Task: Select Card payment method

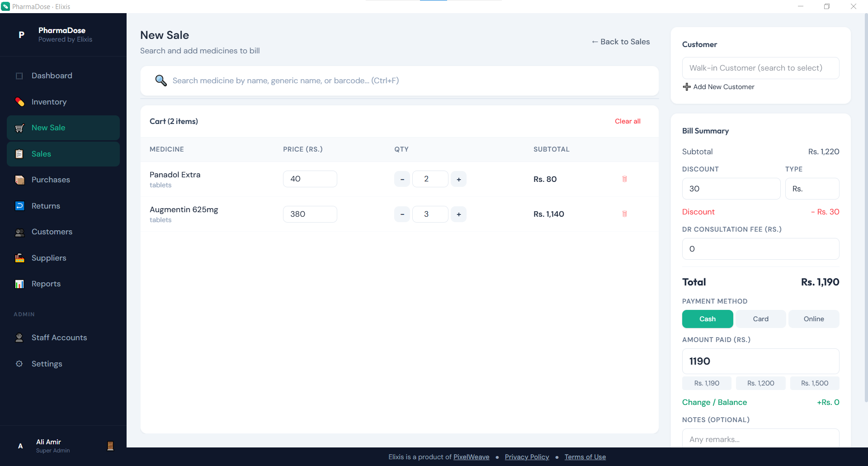Action: [x=760, y=319]
